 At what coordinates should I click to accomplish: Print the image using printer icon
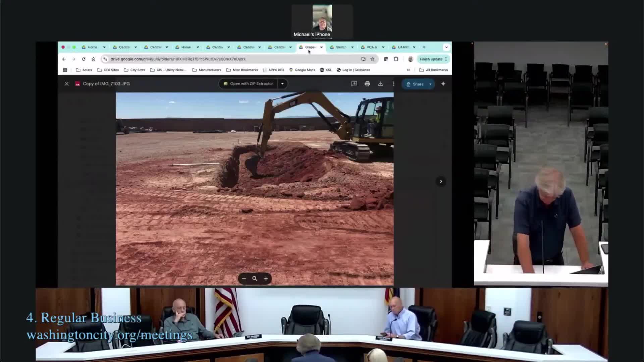pyautogui.click(x=367, y=84)
